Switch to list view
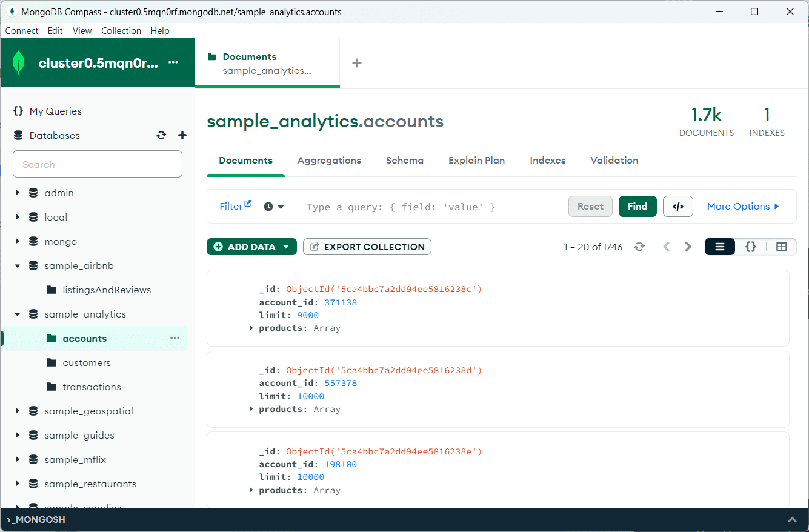 (x=720, y=247)
